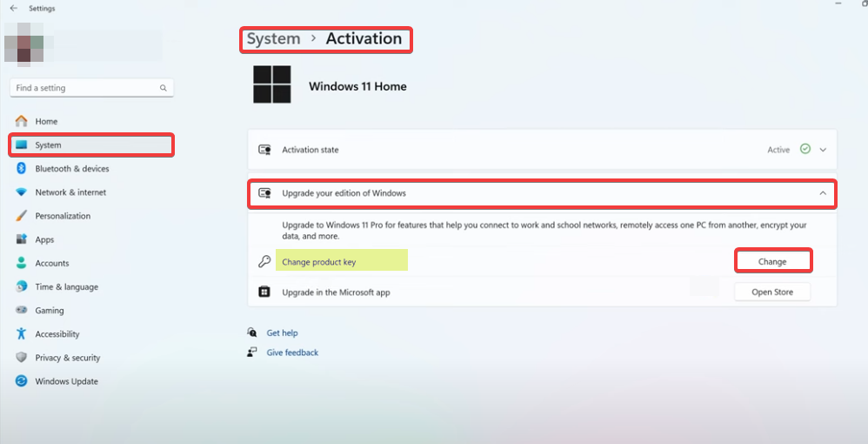Click the search magnifier icon

coord(164,88)
